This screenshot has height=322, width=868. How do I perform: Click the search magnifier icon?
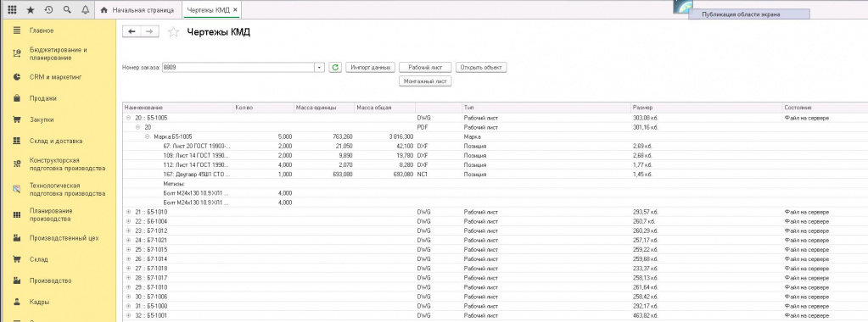tap(67, 10)
